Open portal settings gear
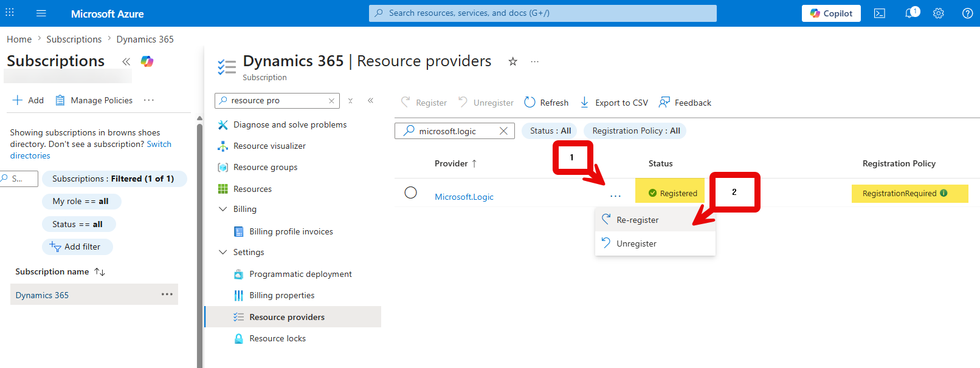Viewport: 980px width, 368px height. point(939,13)
